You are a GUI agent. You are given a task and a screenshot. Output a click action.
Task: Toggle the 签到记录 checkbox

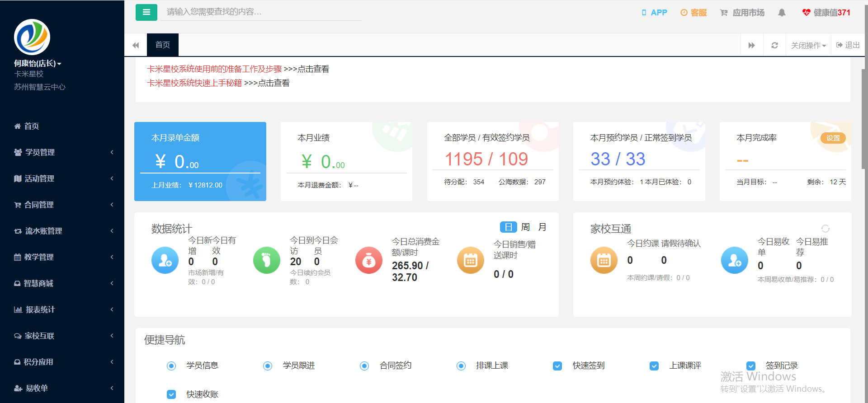pos(751,366)
